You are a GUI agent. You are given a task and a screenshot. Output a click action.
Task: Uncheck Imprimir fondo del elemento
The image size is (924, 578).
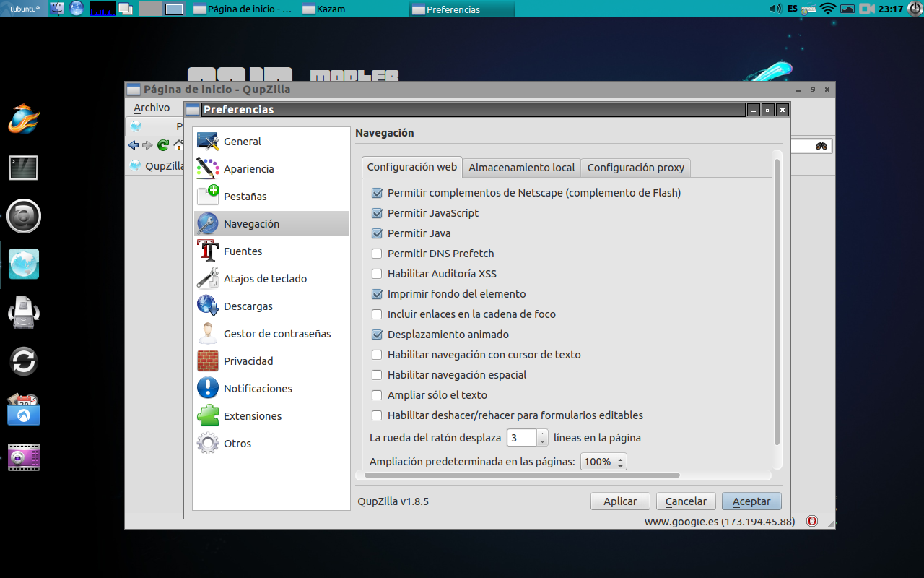pos(377,294)
